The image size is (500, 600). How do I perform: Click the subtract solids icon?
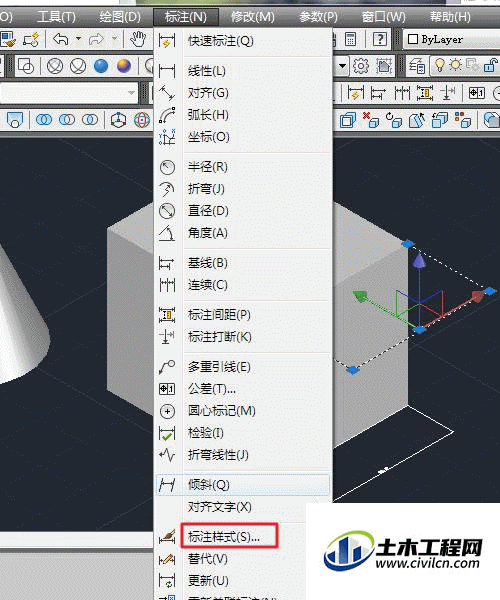tap(67, 120)
